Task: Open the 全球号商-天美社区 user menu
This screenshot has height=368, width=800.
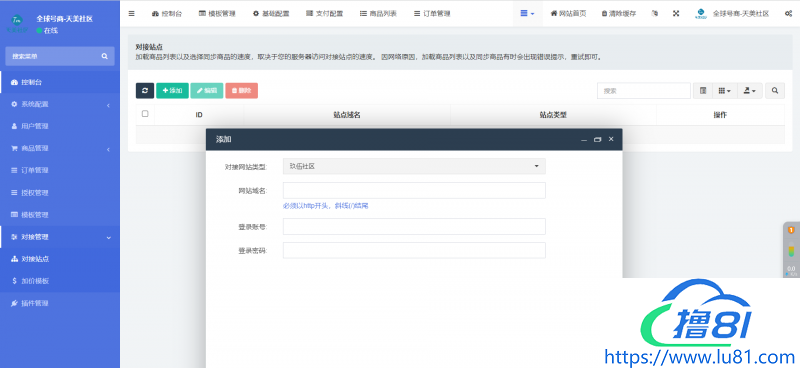Action: (732, 14)
